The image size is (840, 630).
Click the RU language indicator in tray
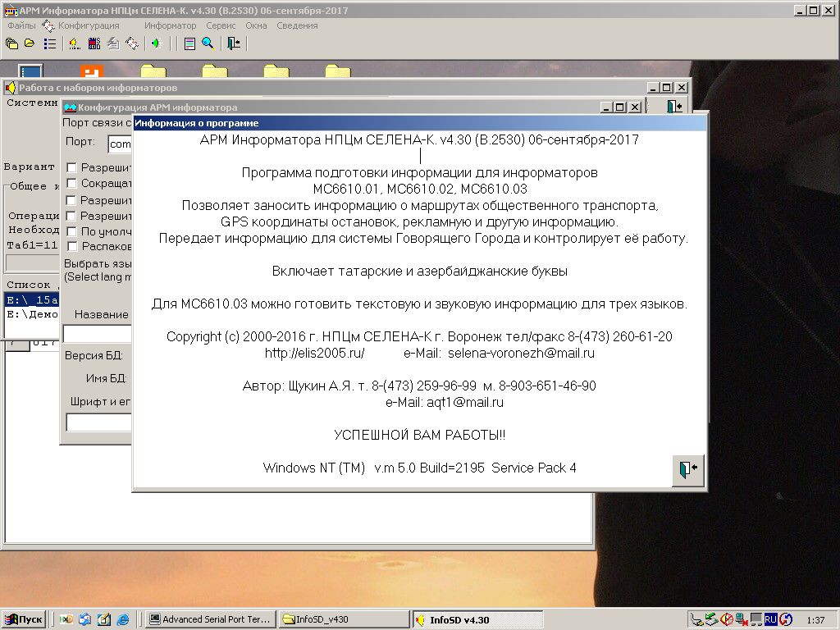tap(770, 619)
